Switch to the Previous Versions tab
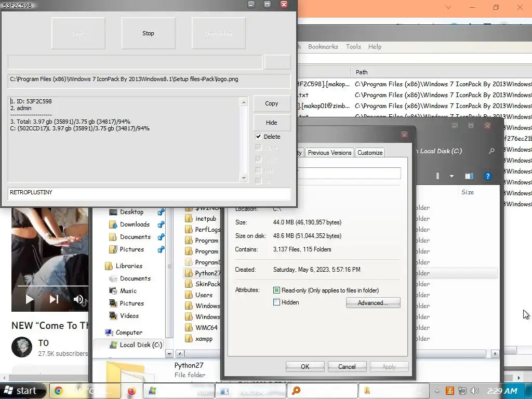532x399 pixels. pos(329,153)
